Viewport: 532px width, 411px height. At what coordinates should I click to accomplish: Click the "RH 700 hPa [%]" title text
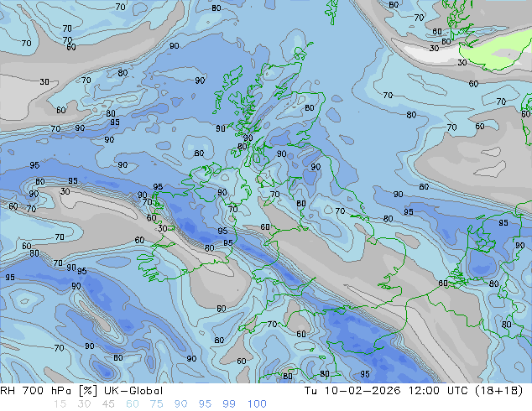click(49, 391)
